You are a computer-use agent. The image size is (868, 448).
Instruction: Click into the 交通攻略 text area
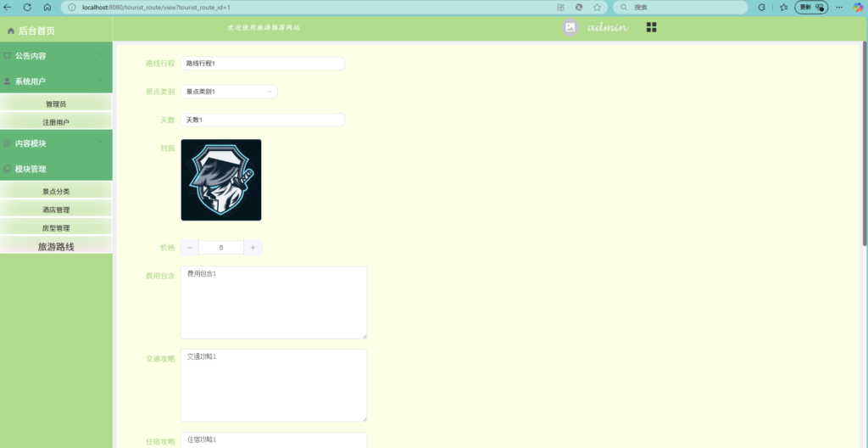click(x=274, y=385)
